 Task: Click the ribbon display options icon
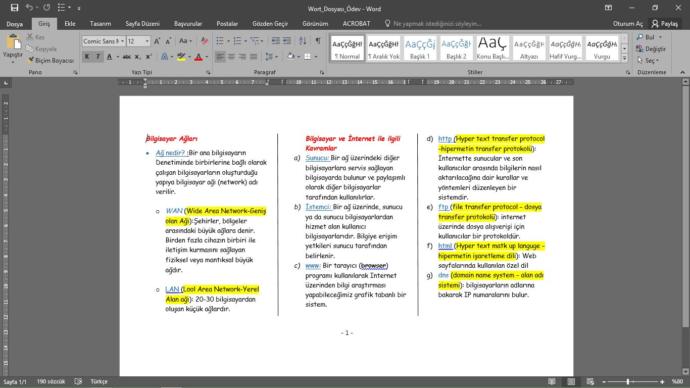(608, 8)
